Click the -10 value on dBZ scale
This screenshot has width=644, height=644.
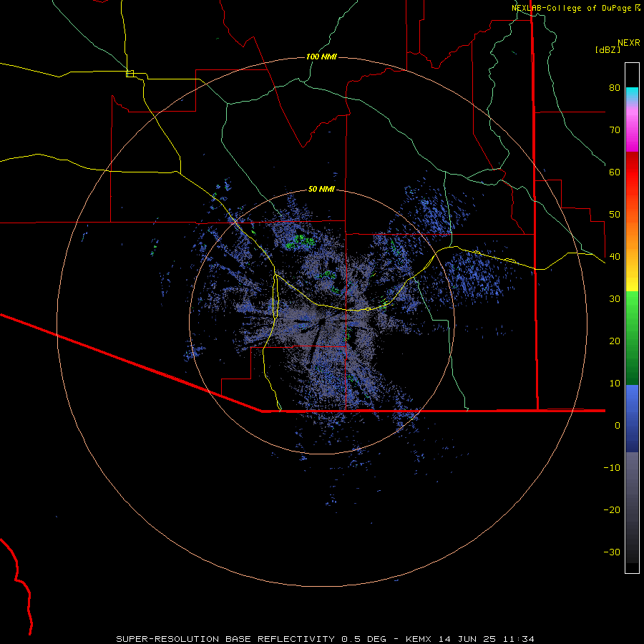tap(612, 468)
